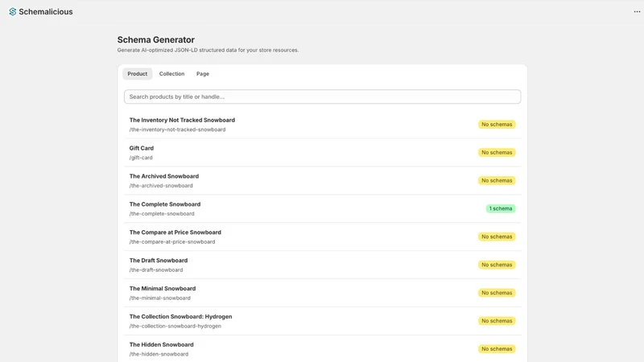Open The Draft Snowboard product
This screenshot has width=644, height=362.
[x=323, y=265]
